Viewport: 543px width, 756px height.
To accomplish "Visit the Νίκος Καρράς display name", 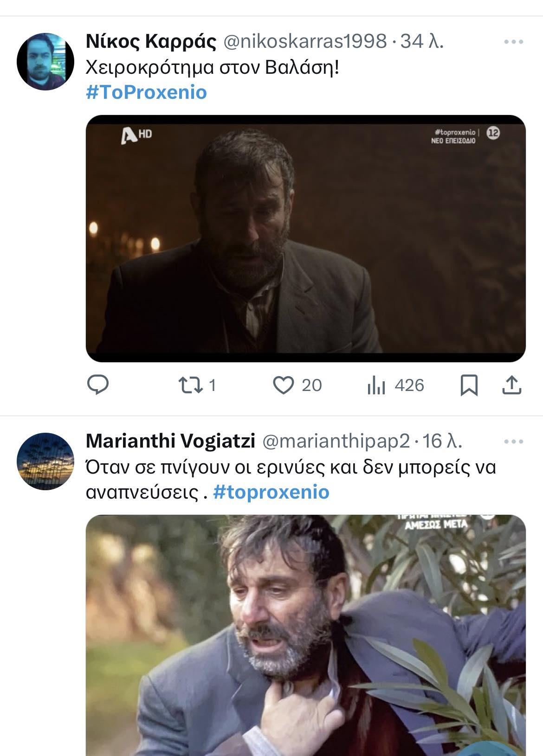I will click(151, 42).
